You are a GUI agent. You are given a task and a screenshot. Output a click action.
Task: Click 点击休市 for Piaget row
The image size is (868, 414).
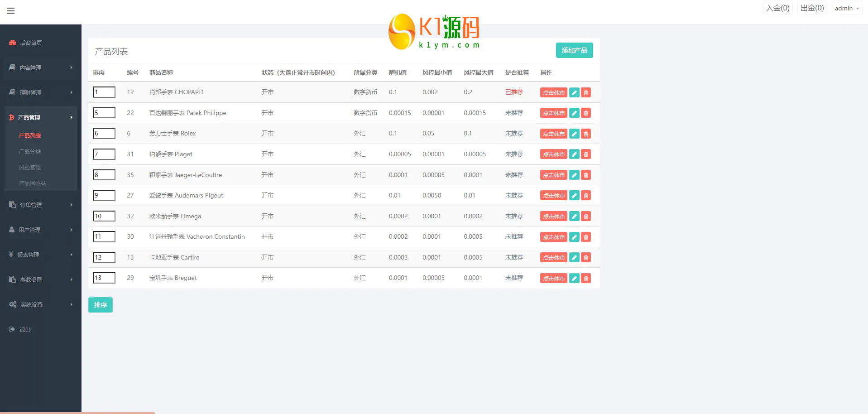pos(554,154)
